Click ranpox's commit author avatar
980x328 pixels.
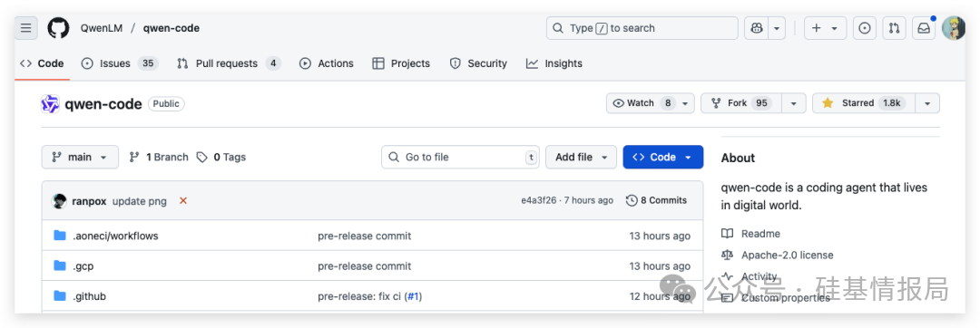pos(59,201)
